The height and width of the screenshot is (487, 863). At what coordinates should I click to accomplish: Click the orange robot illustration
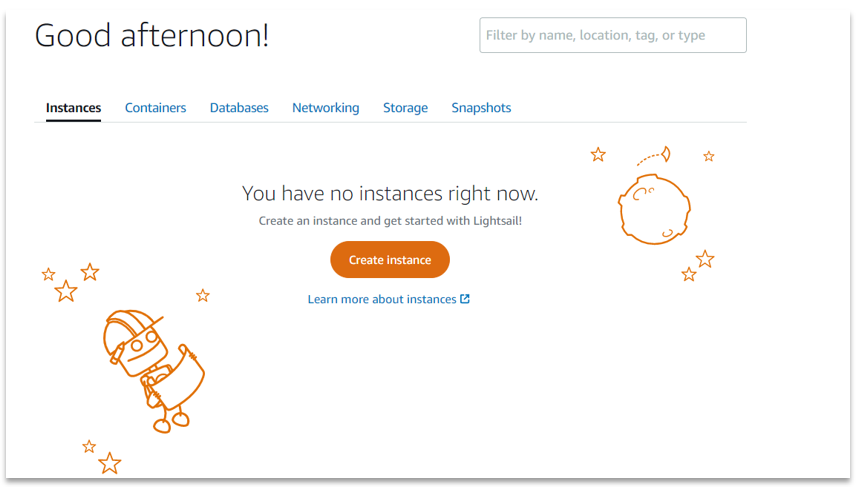[152, 367]
